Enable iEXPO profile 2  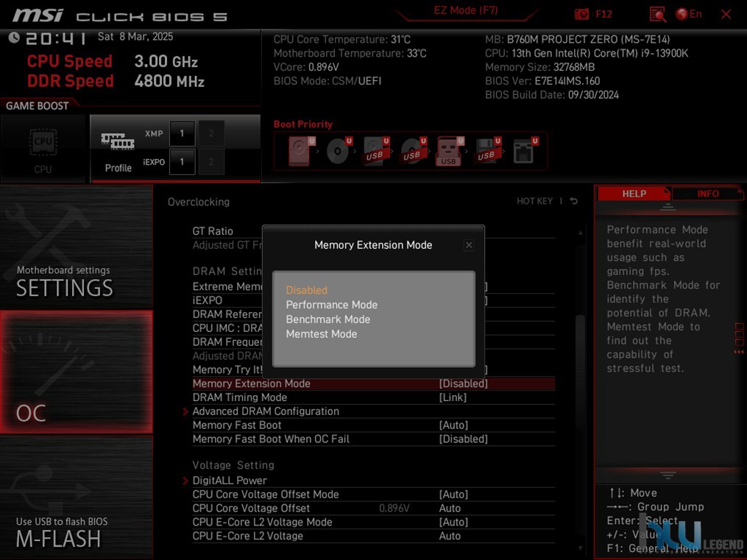coord(211,162)
